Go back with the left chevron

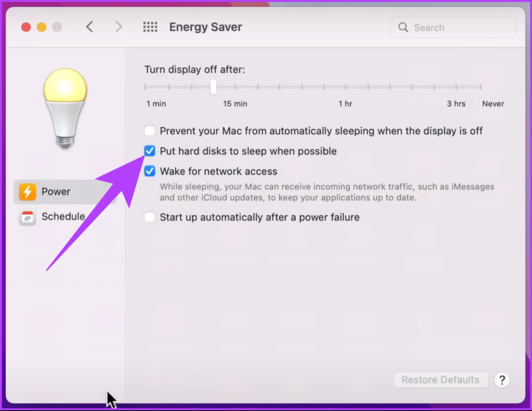(x=89, y=27)
